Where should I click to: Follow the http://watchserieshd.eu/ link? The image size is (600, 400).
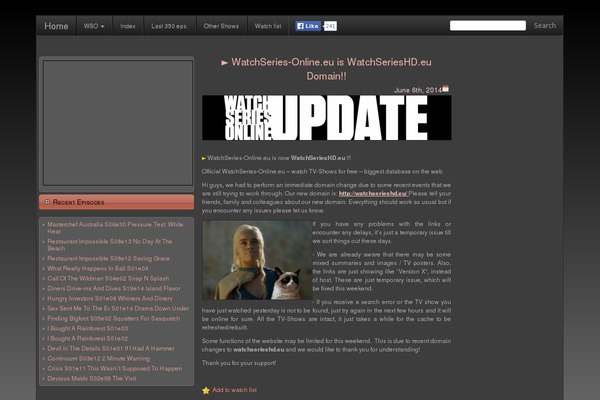pyautogui.click(x=373, y=194)
